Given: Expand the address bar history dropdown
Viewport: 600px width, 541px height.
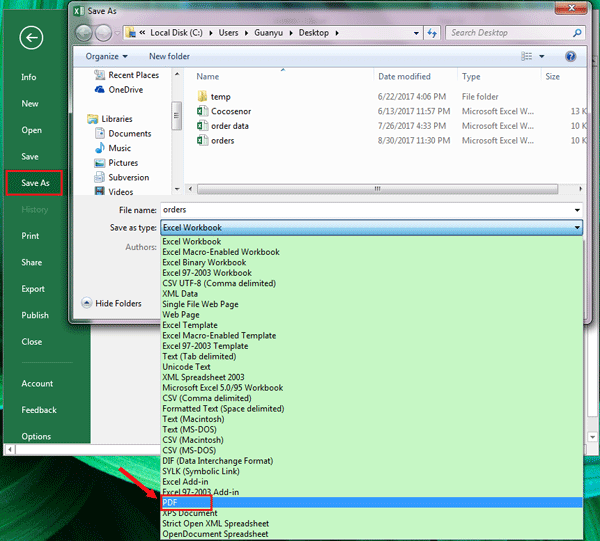Looking at the screenshot, I should [x=416, y=33].
